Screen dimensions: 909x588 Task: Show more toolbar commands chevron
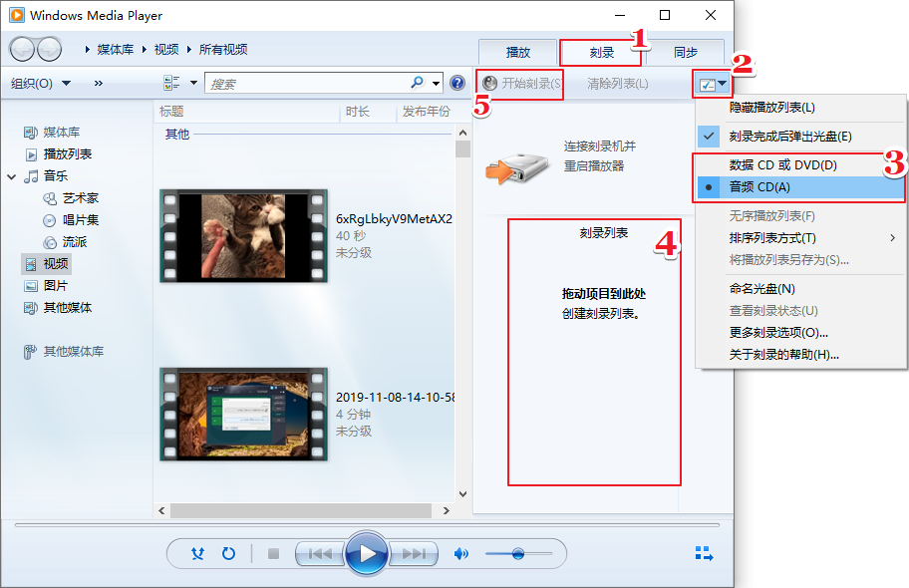pyautogui.click(x=99, y=84)
